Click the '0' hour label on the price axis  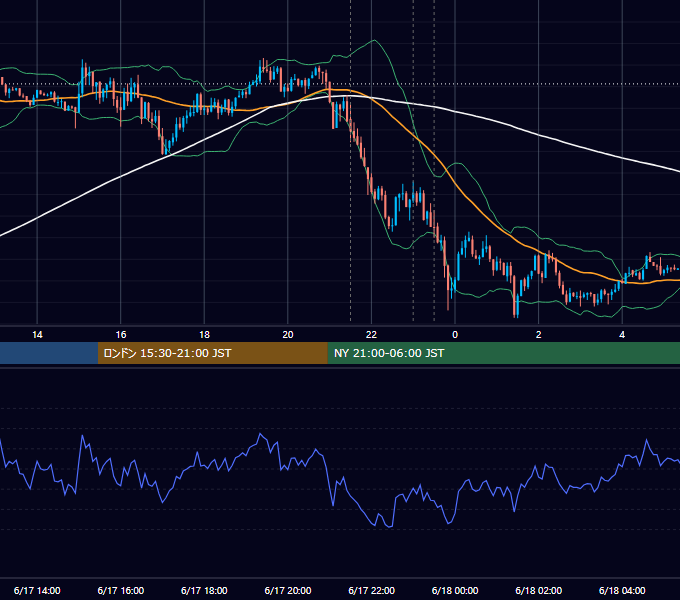tap(455, 335)
